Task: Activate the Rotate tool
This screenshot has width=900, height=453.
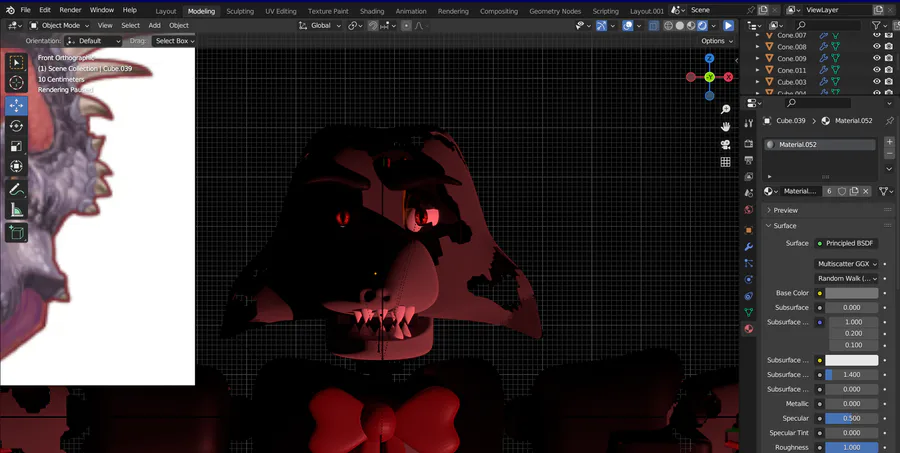Action: 16,126
